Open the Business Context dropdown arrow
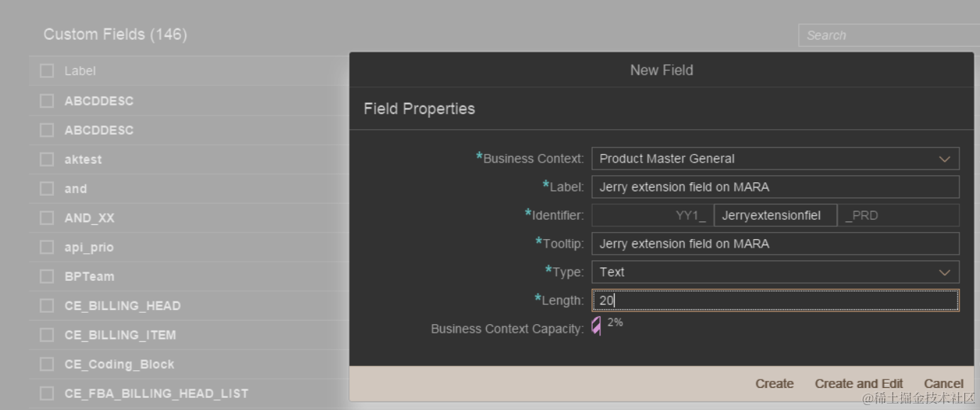 coord(945,159)
